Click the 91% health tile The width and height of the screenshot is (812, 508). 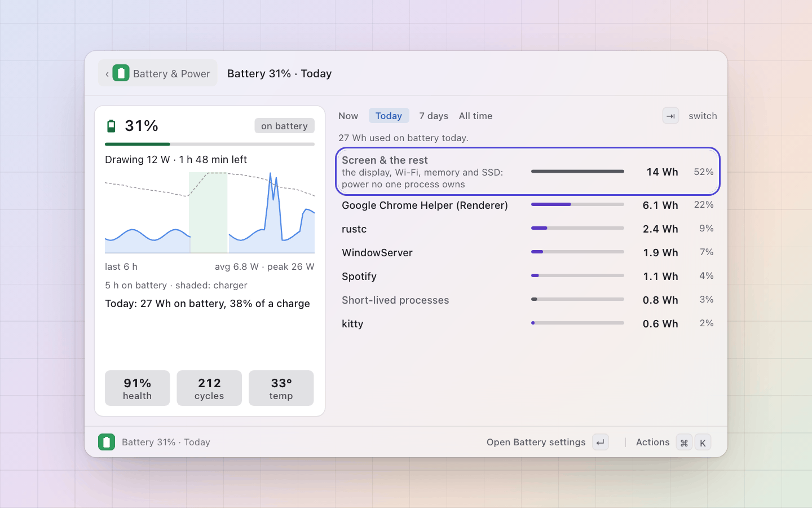coord(137,388)
